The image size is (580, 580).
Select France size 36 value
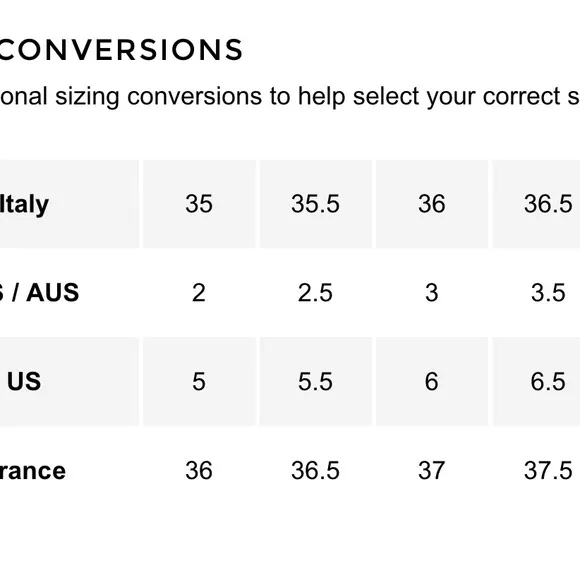[199, 471]
